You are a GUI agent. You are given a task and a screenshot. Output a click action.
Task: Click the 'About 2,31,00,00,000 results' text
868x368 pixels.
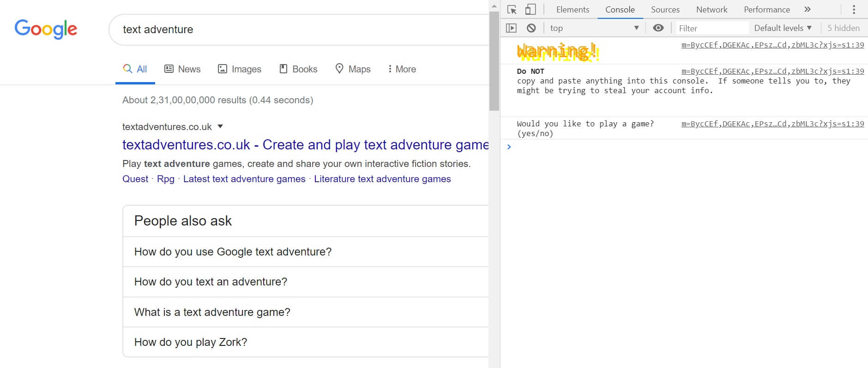pyautogui.click(x=217, y=100)
